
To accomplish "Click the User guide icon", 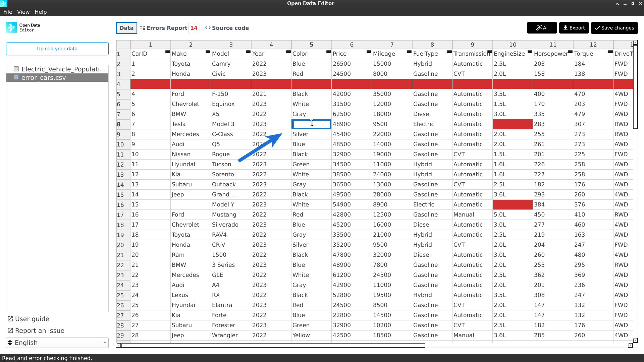I will [10, 319].
